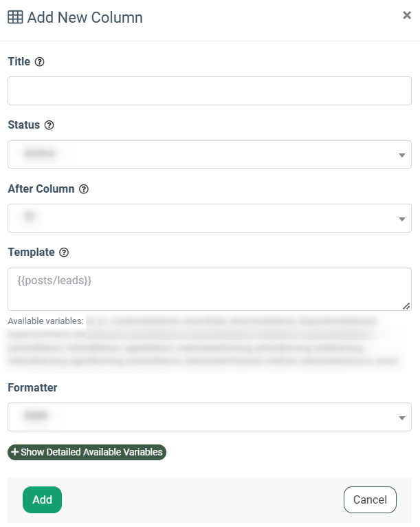This screenshot has width=420, height=527.
Task: Click the Formatter field label
Action: [32, 388]
